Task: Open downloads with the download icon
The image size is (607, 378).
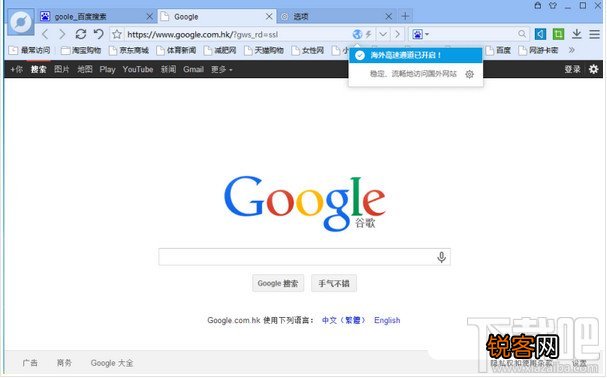Action: [x=576, y=34]
